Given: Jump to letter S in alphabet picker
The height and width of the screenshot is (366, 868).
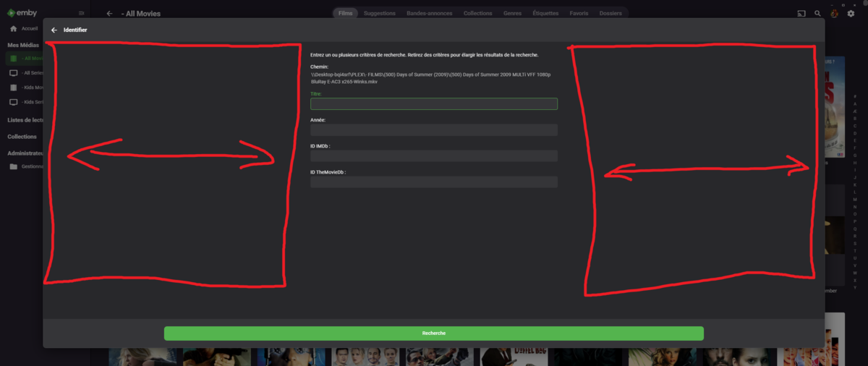Looking at the screenshot, I should tap(856, 243).
